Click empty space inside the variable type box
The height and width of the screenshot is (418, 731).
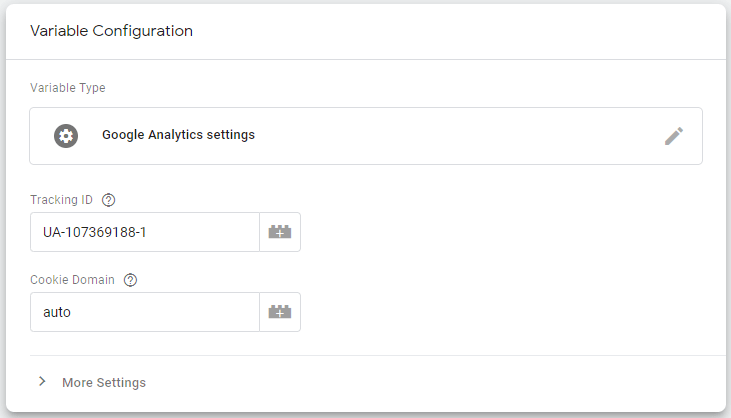450,136
